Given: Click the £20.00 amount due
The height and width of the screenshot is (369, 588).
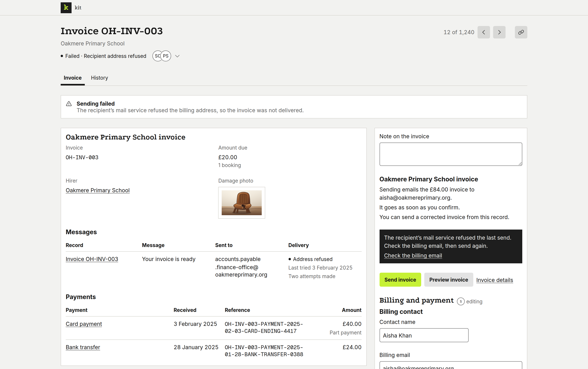Looking at the screenshot, I should (227, 157).
